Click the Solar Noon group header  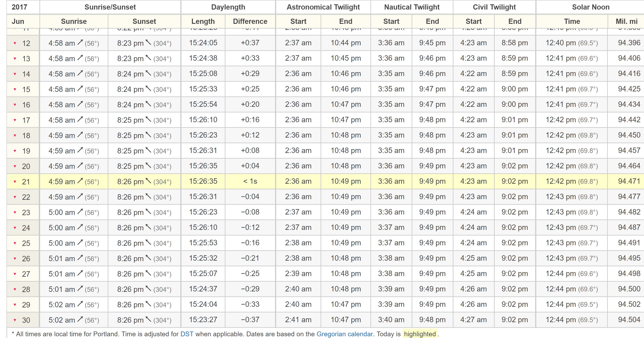590,7
